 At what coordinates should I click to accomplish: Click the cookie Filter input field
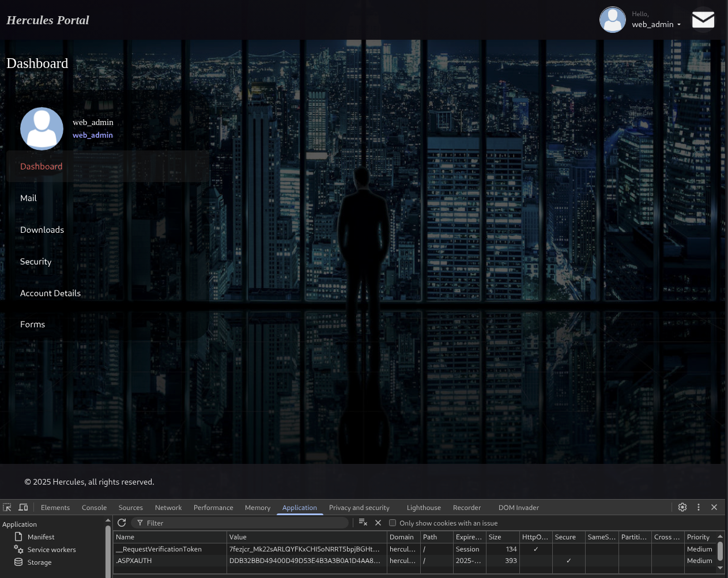click(242, 523)
